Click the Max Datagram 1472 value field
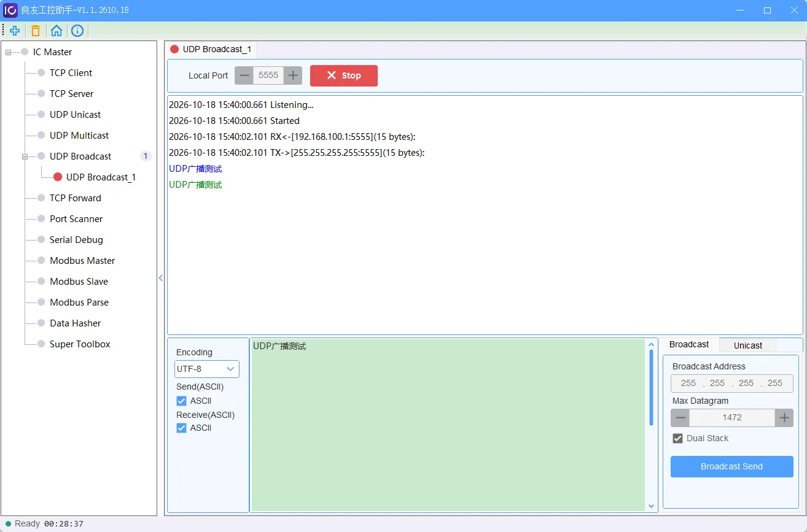The image size is (807, 532). pyautogui.click(x=732, y=418)
